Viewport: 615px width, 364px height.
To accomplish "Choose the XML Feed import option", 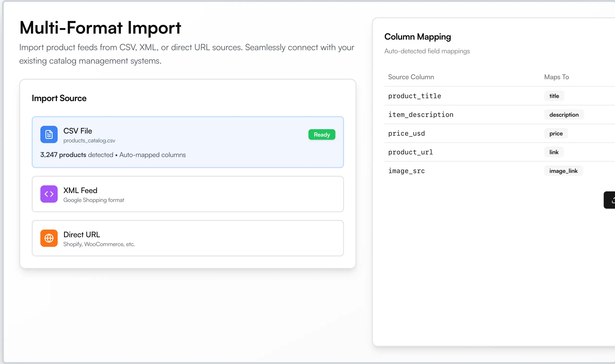I will [x=188, y=194].
